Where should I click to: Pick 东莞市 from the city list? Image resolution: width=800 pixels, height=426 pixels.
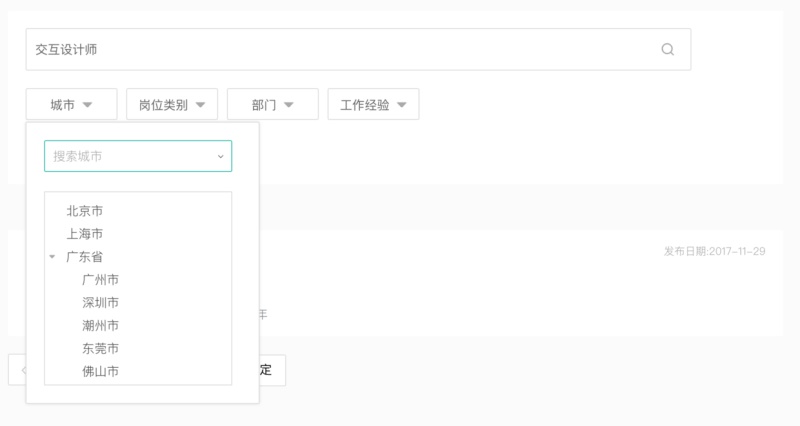click(x=100, y=349)
